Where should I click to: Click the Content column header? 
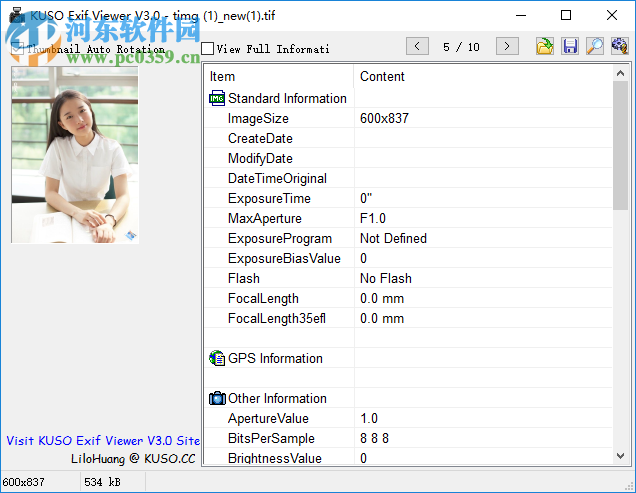(483, 76)
